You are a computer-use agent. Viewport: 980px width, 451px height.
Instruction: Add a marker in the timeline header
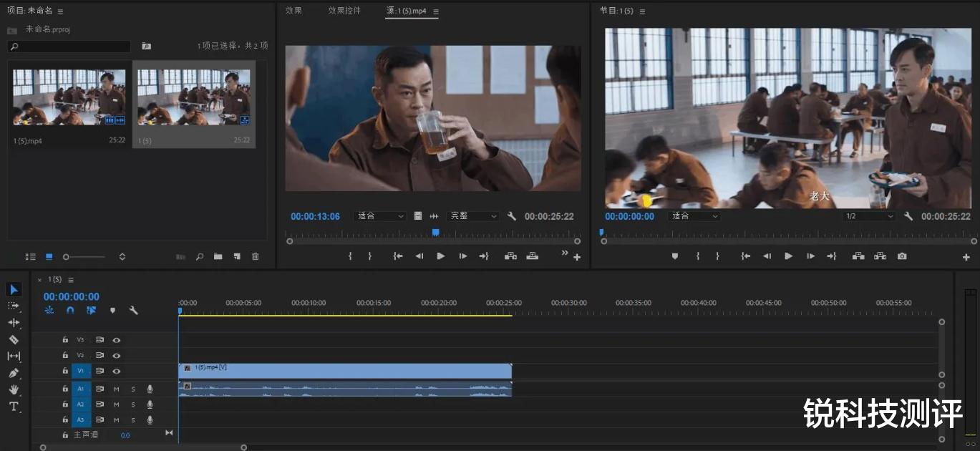point(112,311)
